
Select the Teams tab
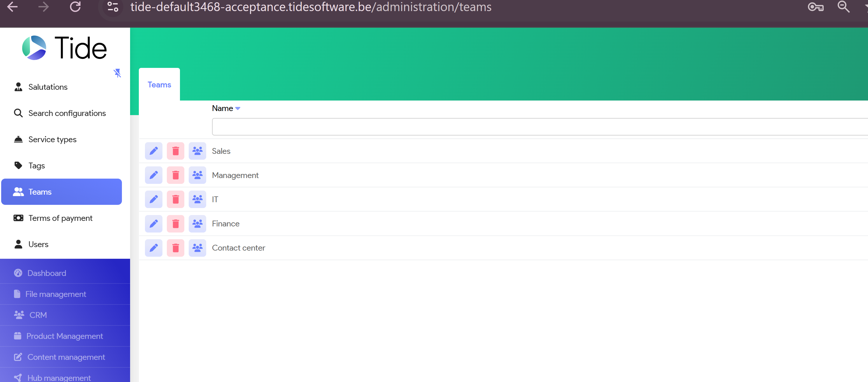159,85
